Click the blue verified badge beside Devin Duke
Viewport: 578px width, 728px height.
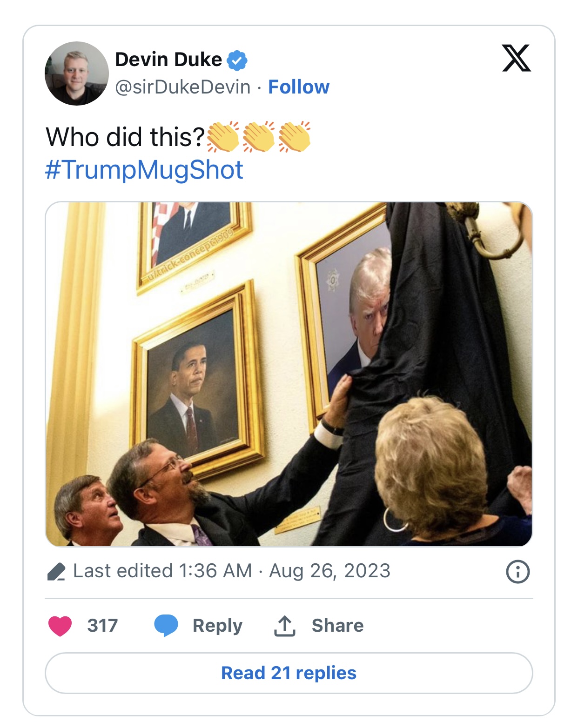point(237,60)
